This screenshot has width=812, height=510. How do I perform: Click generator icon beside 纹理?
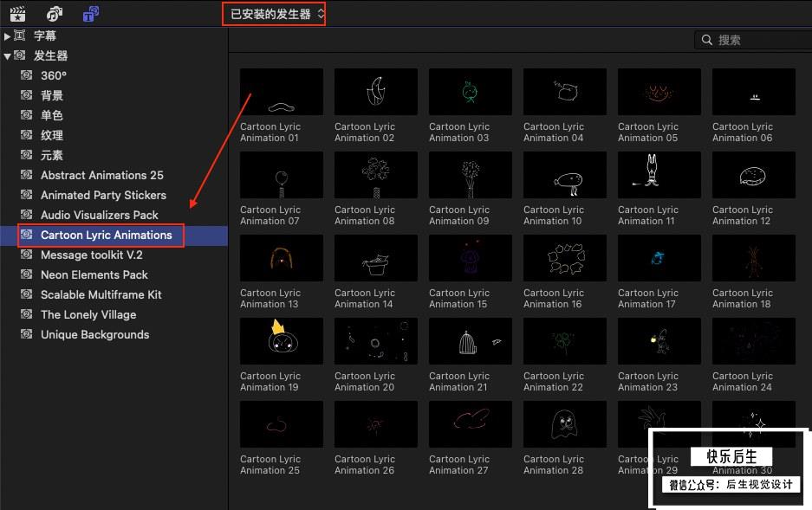(x=26, y=134)
